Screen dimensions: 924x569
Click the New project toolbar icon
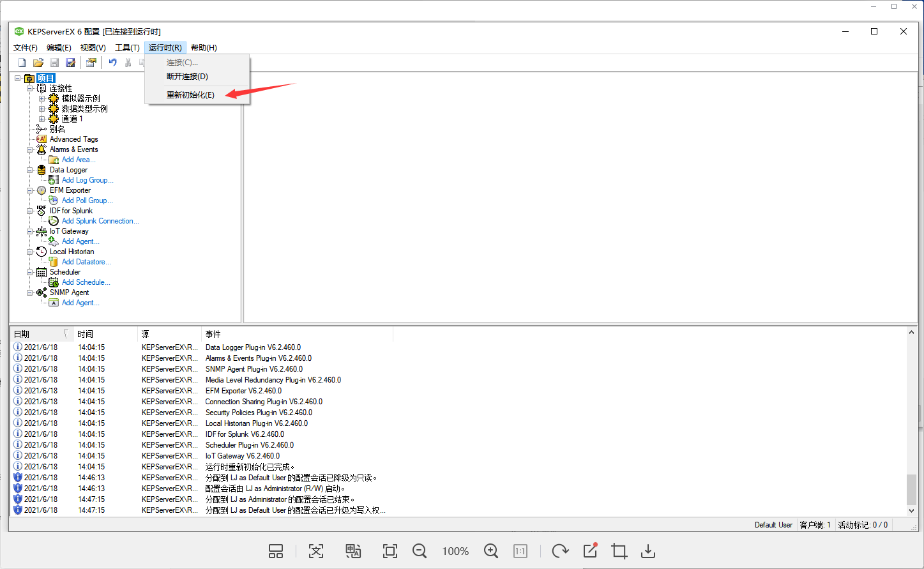[x=22, y=63]
